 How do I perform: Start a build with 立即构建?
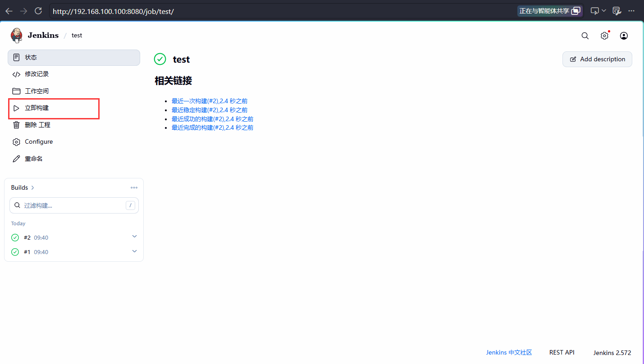74,108
